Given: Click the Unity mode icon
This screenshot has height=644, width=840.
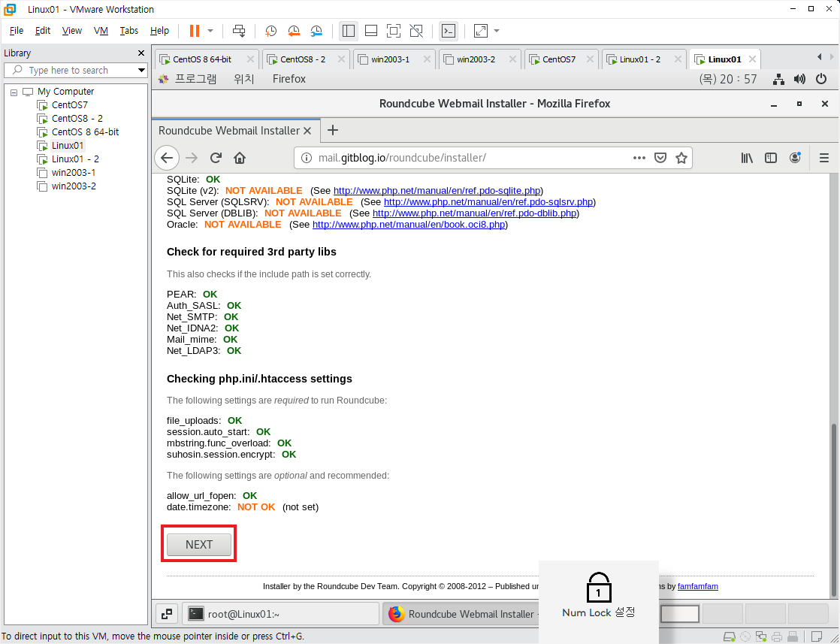Looking at the screenshot, I should (x=416, y=31).
